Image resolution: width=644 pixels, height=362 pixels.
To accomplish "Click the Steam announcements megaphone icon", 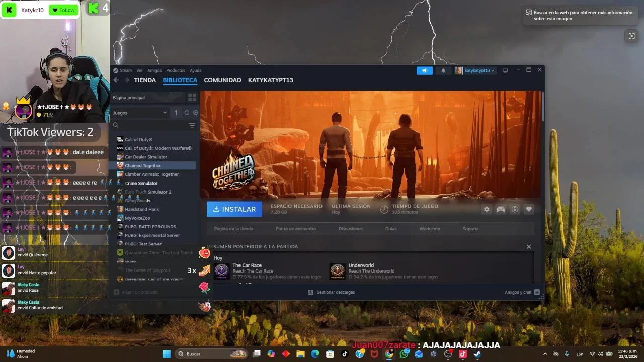I will click(x=425, y=71).
